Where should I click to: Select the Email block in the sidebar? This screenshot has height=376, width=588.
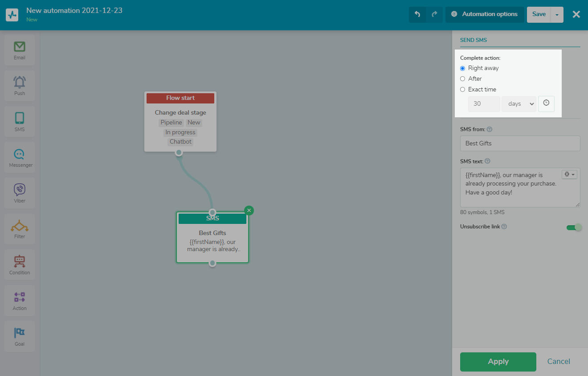[20, 50]
